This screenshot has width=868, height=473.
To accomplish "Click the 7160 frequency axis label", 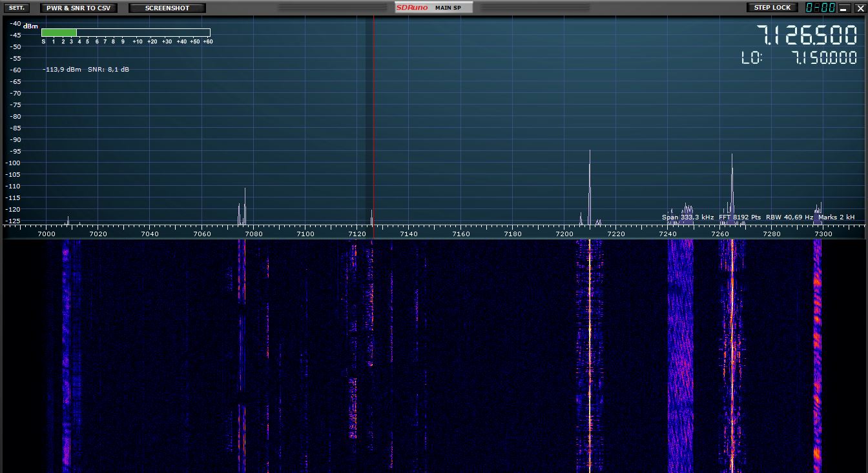I will pos(460,234).
